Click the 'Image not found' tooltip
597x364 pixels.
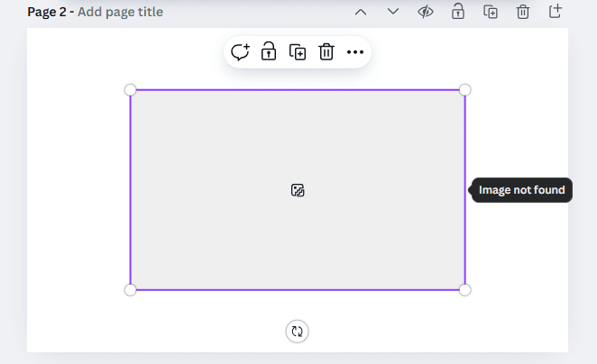[x=522, y=190]
